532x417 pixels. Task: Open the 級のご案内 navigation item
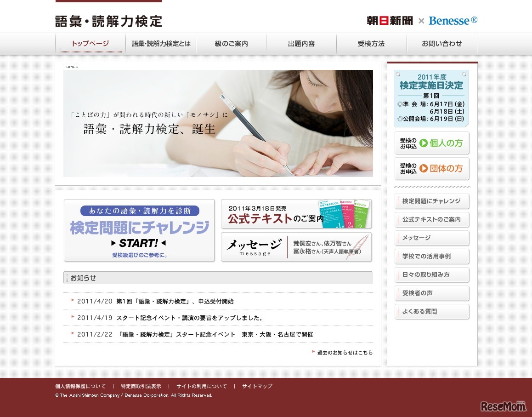point(231,44)
